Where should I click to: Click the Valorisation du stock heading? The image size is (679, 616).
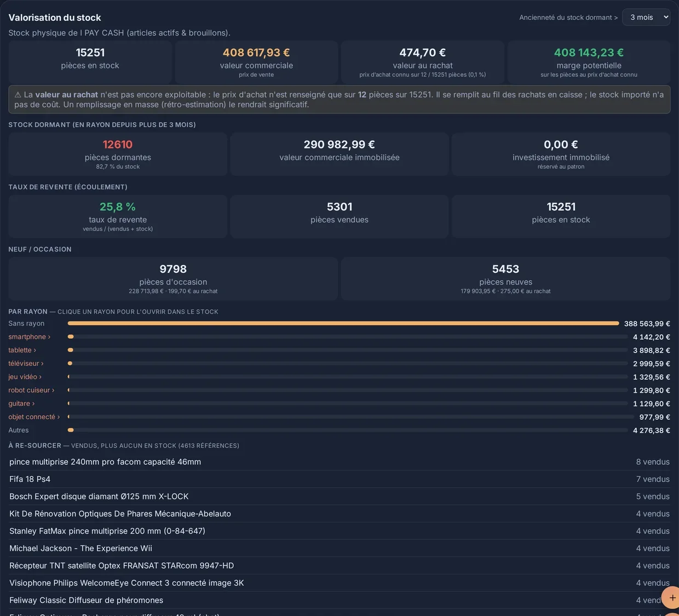coord(55,18)
